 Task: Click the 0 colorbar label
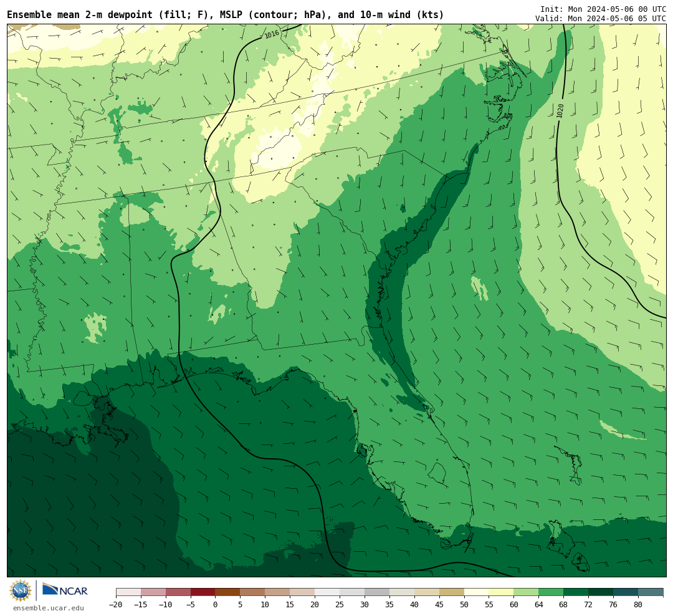pyautogui.click(x=216, y=605)
